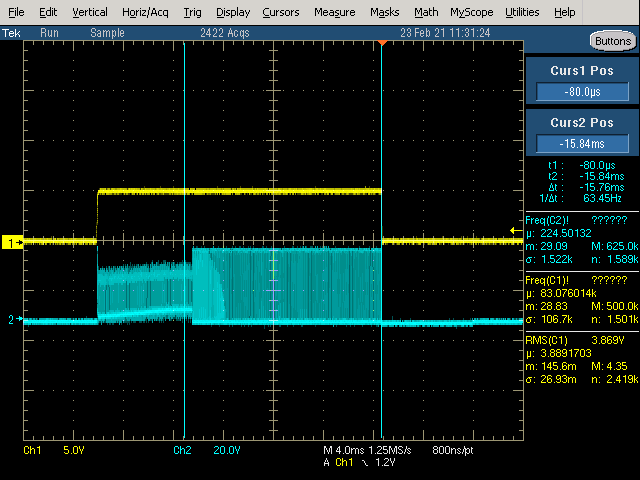Click the 800ns/pt resolution readout
Viewport: 640px width, 480px height.
click(453, 450)
